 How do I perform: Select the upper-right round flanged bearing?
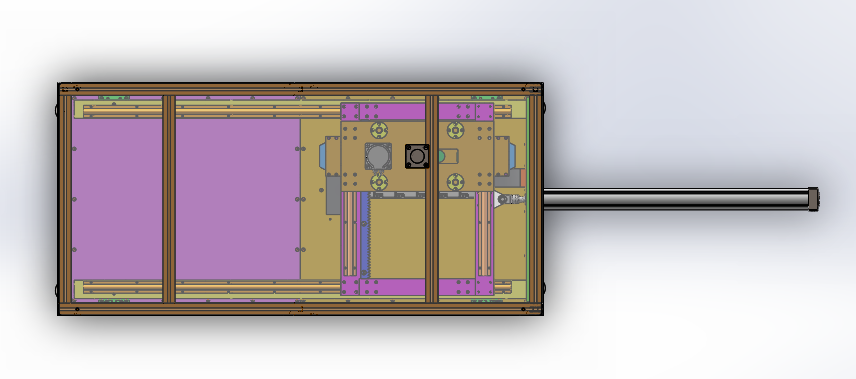tap(455, 131)
